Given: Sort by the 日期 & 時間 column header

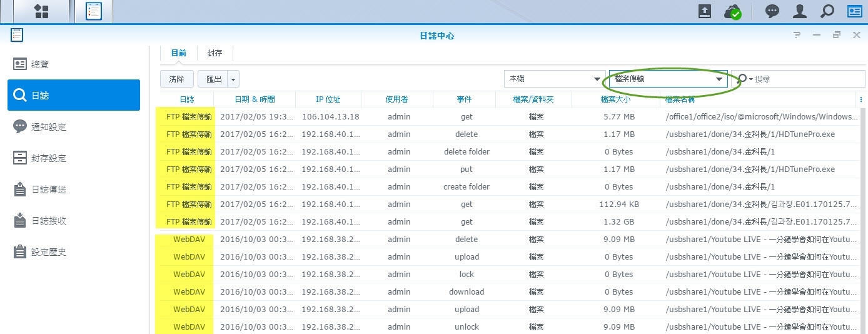Looking at the screenshot, I should [255, 99].
